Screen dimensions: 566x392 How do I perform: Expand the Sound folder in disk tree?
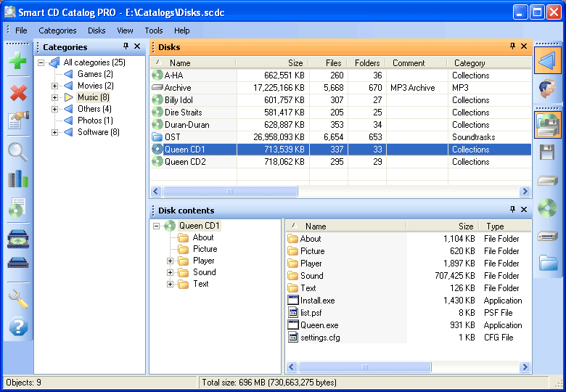tap(171, 272)
